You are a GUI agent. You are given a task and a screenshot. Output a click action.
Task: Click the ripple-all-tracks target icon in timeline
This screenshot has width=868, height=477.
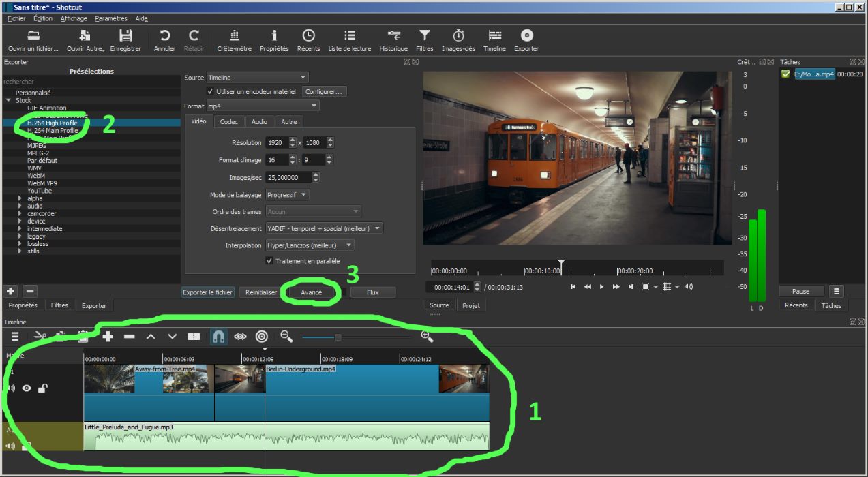tap(261, 337)
